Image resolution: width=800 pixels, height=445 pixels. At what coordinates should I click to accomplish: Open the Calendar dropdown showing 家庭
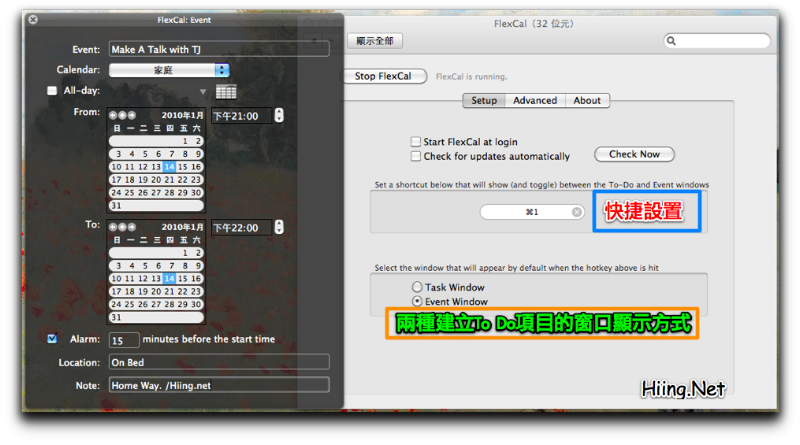point(169,70)
